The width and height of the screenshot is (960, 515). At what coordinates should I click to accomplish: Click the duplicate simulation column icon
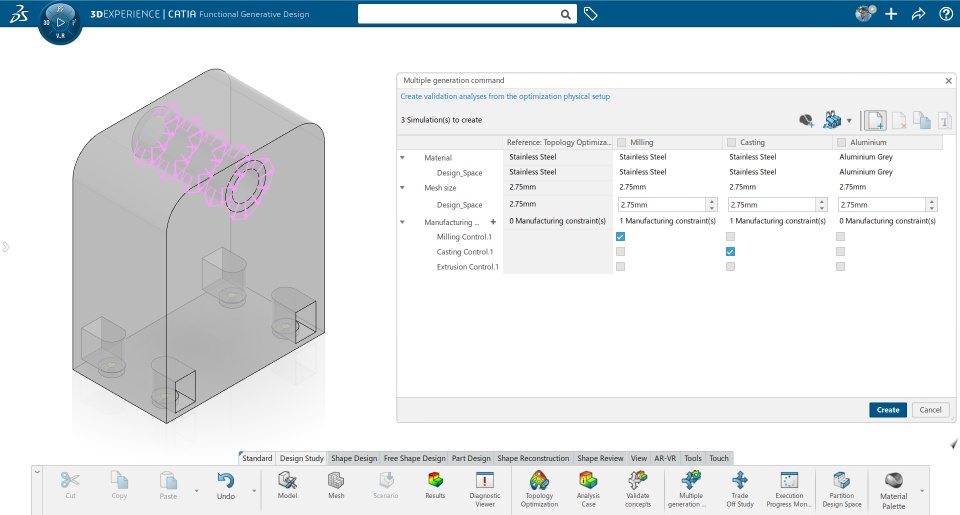(922, 121)
